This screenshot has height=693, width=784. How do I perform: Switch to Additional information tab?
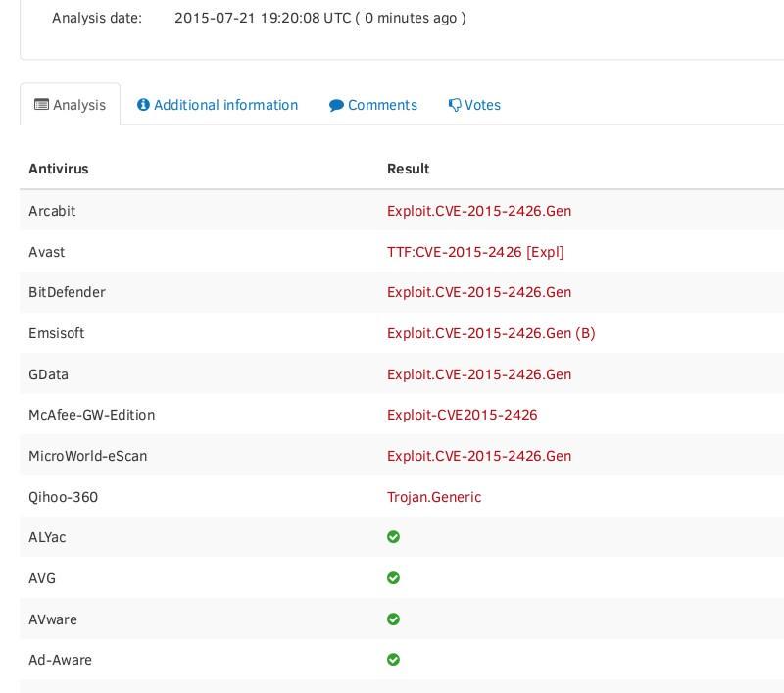click(217, 105)
